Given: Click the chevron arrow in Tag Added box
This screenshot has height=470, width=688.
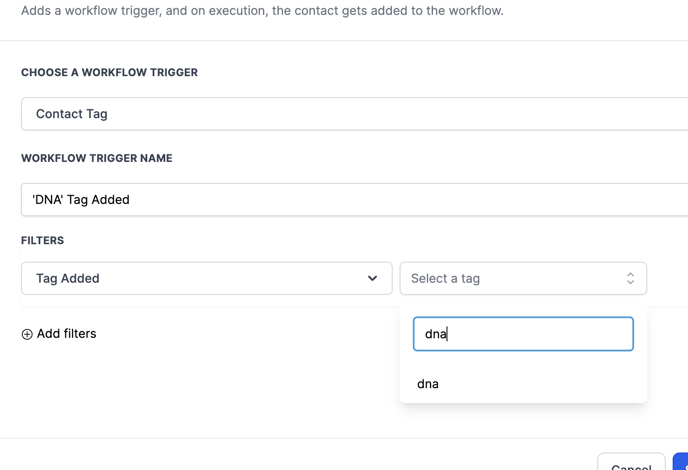Looking at the screenshot, I should tap(372, 278).
